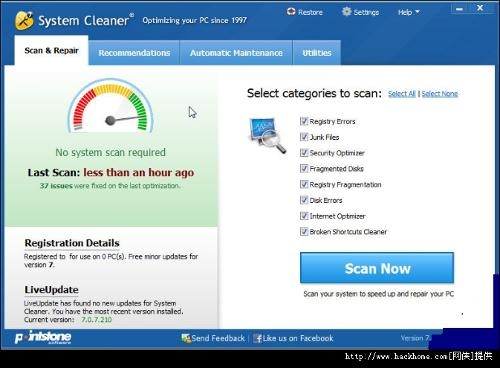Image resolution: width=500 pixels, height=368 pixels.
Task: Toggle Broken Shortcuts Cleaner checkbox
Action: (x=304, y=231)
